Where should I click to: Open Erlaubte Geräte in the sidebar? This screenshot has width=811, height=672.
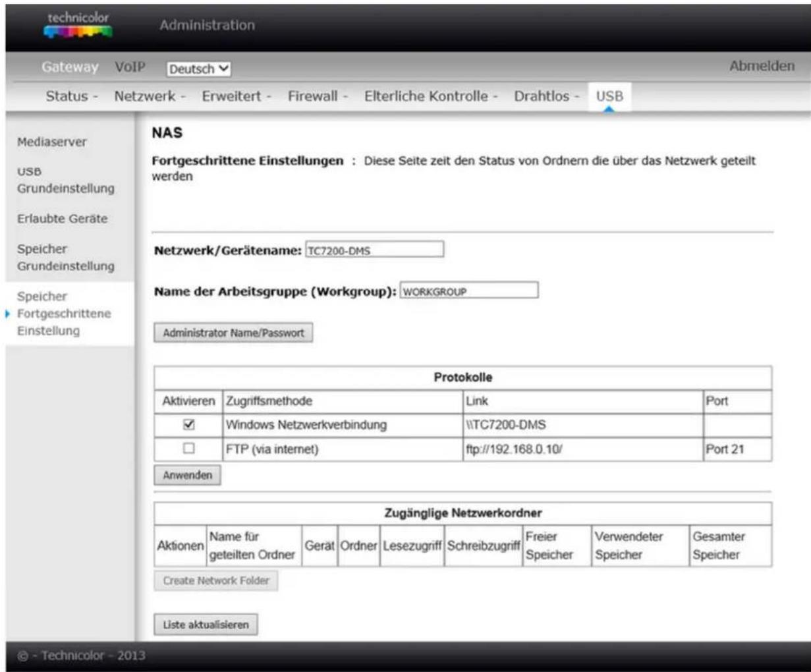pyautogui.click(x=62, y=219)
